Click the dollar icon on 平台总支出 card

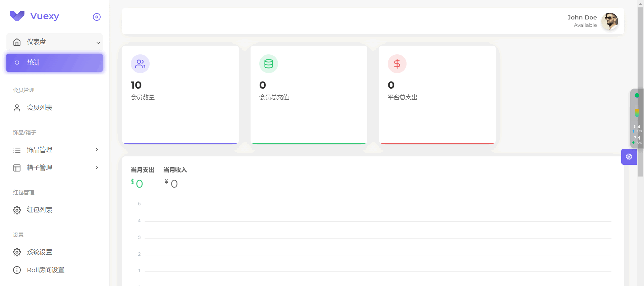(397, 64)
